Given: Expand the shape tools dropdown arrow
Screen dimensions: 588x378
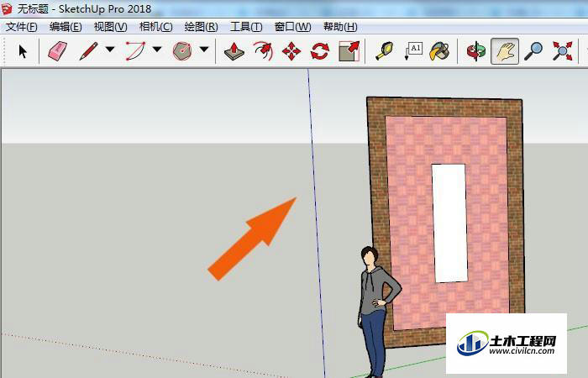Looking at the screenshot, I should click(204, 49).
